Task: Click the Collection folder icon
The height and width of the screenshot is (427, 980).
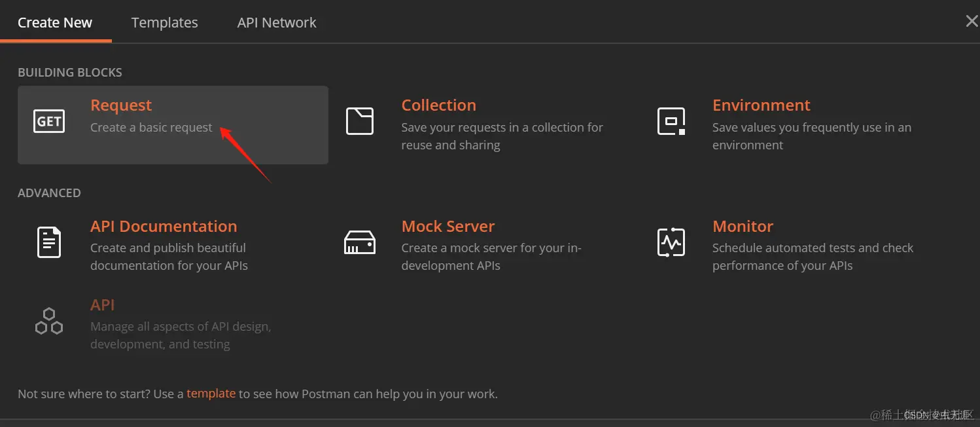Action: pos(360,121)
